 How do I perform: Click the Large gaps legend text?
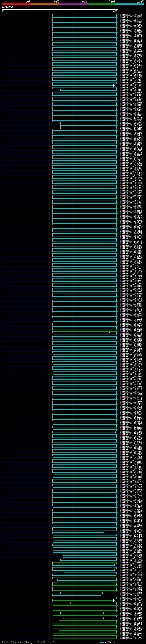(x=10, y=642)
